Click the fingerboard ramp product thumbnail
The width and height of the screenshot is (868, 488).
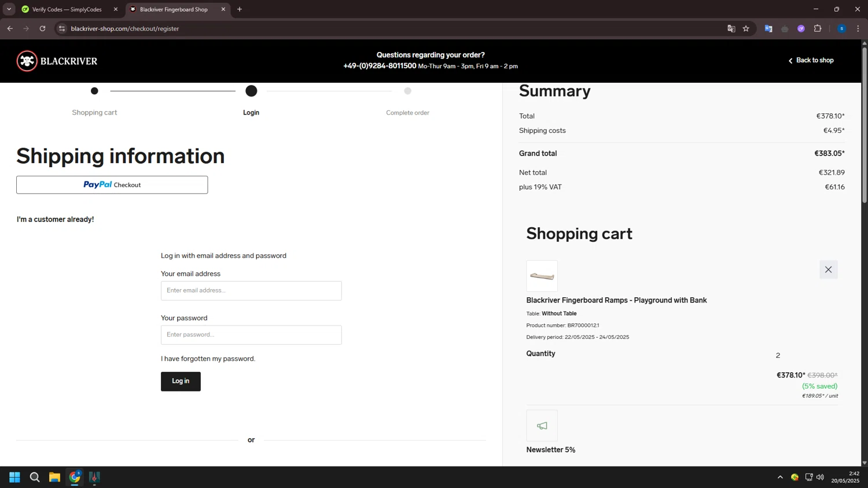[x=542, y=276]
